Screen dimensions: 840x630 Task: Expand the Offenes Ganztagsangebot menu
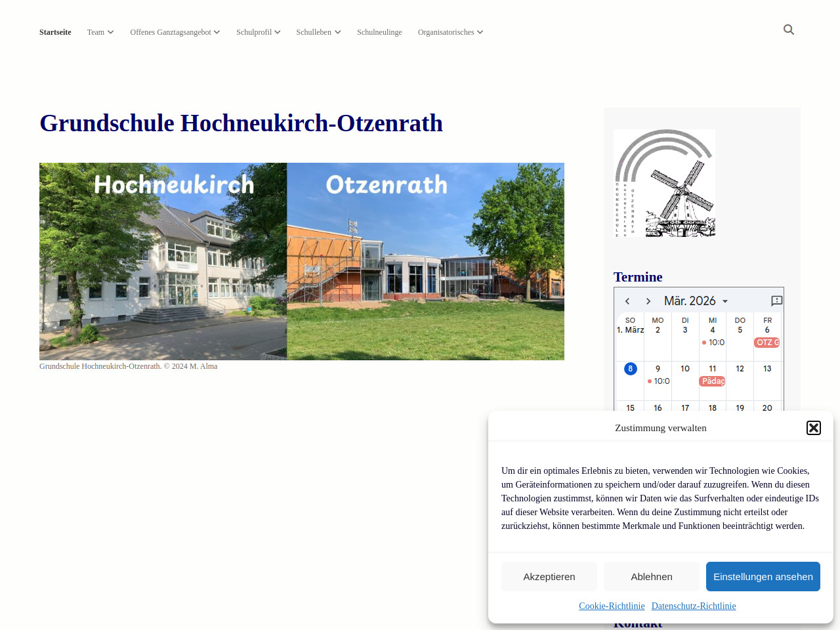point(175,32)
